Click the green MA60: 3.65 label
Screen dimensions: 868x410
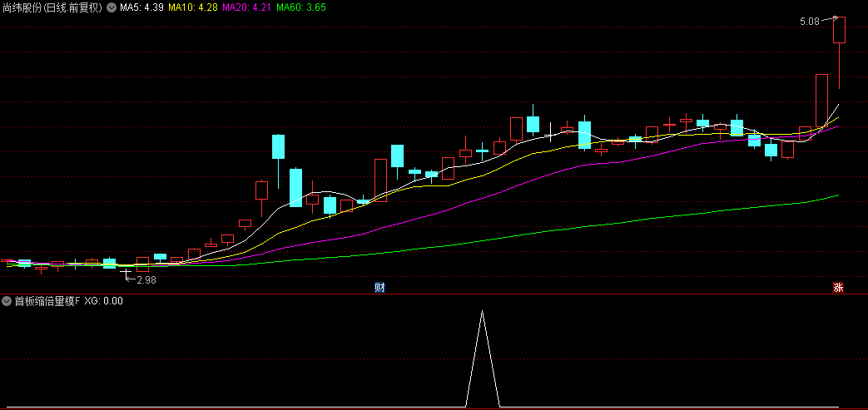300,7
